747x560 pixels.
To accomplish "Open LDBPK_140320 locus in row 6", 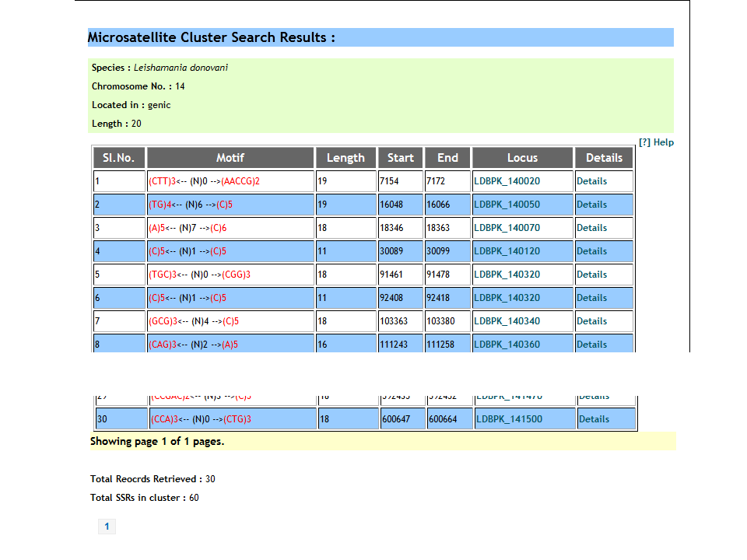I will coord(507,298).
